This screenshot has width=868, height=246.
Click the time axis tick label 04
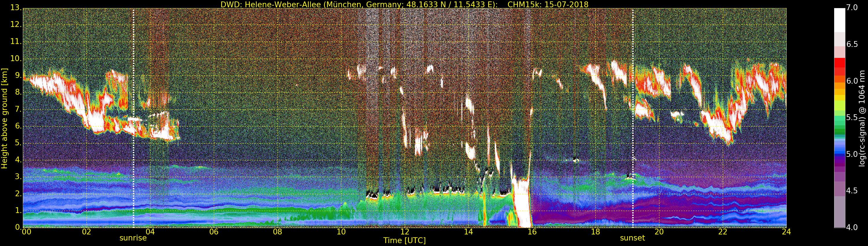pos(150,232)
